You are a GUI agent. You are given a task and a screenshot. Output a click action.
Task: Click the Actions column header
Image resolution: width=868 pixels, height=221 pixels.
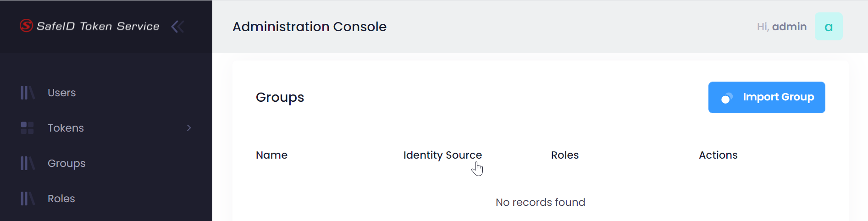(718, 155)
